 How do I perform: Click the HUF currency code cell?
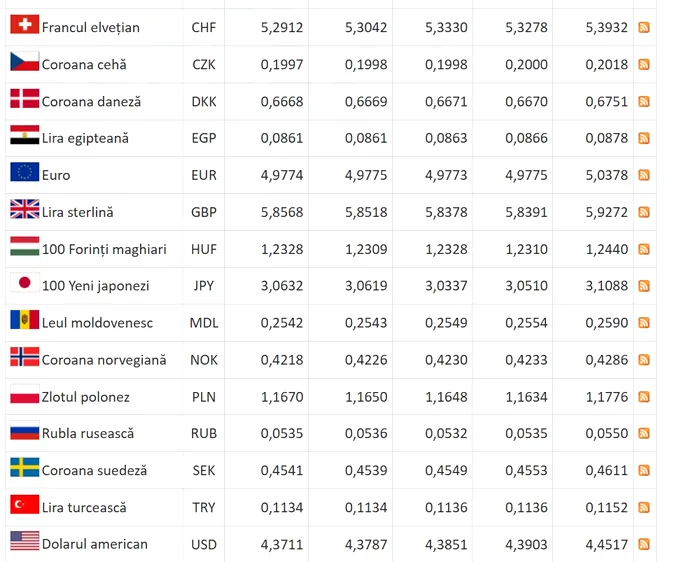click(x=204, y=249)
